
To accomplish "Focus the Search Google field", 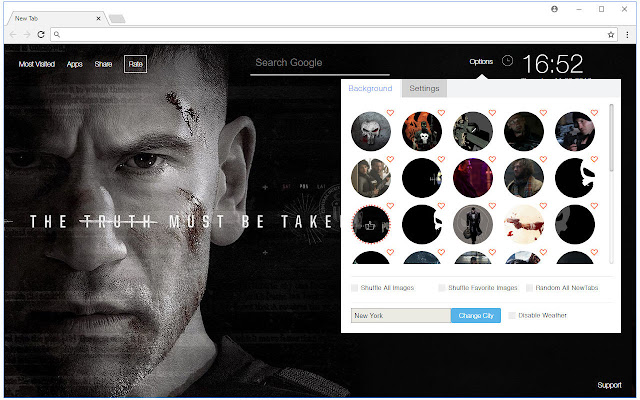I will [x=320, y=63].
